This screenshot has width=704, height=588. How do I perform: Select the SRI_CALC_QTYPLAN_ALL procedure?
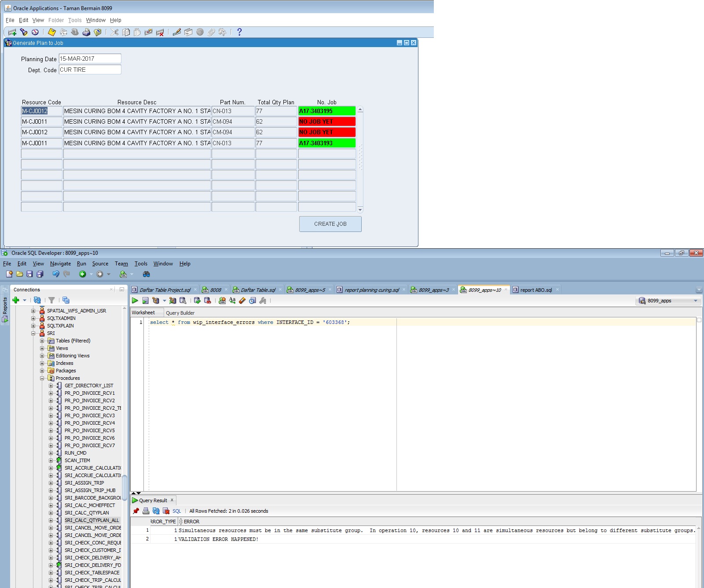click(92, 520)
